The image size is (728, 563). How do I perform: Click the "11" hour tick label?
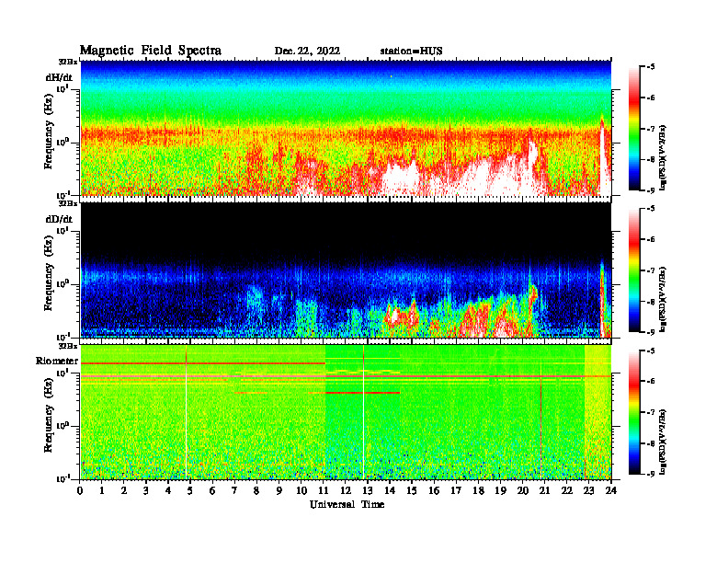324,491
